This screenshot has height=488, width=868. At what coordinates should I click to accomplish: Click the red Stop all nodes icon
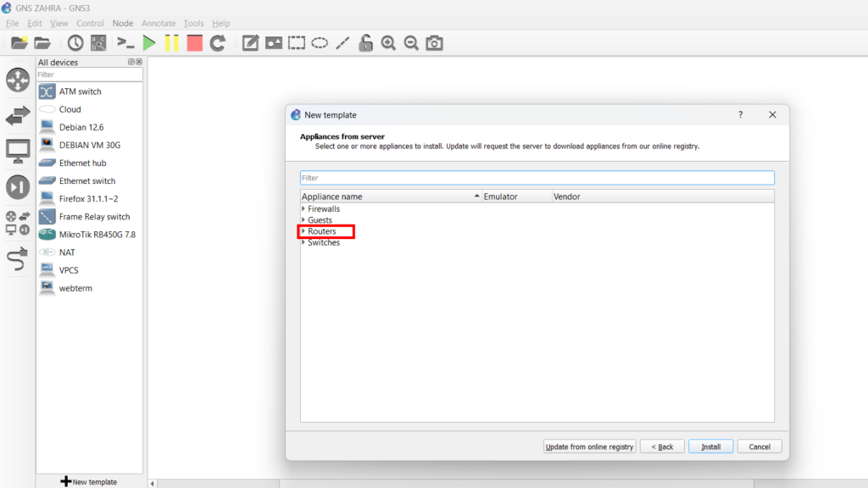[195, 43]
